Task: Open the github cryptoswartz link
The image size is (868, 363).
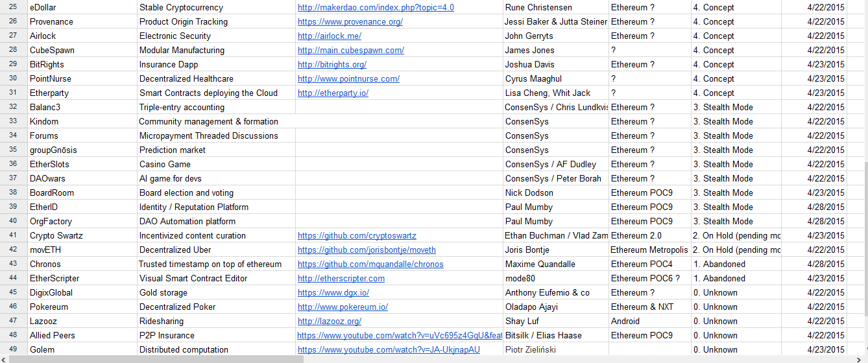Action: tap(357, 236)
